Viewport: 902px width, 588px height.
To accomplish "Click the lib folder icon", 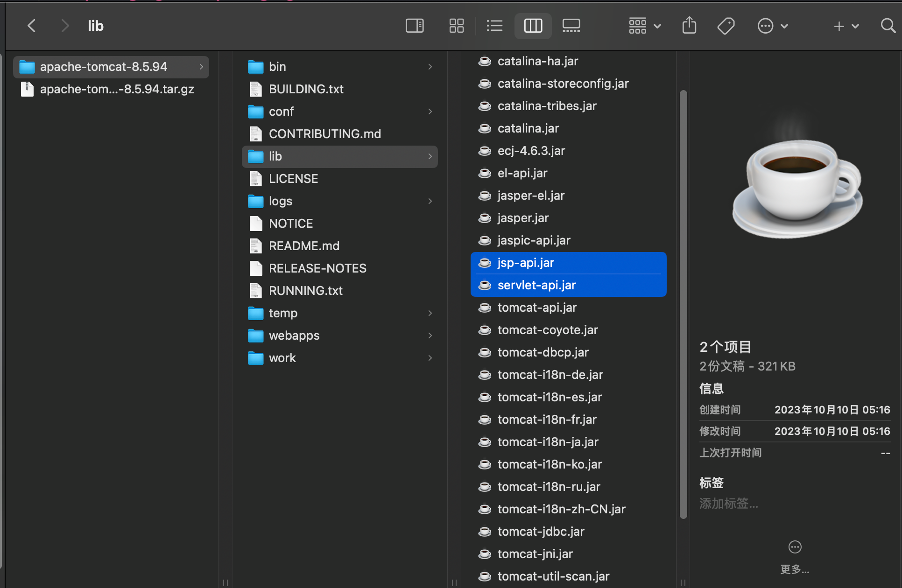I will 256,156.
